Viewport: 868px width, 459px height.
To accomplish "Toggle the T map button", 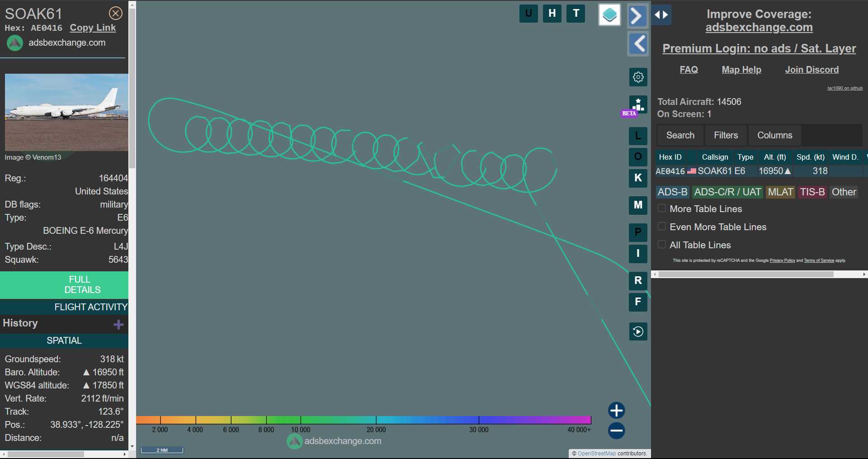I will [x=576, y=14].
